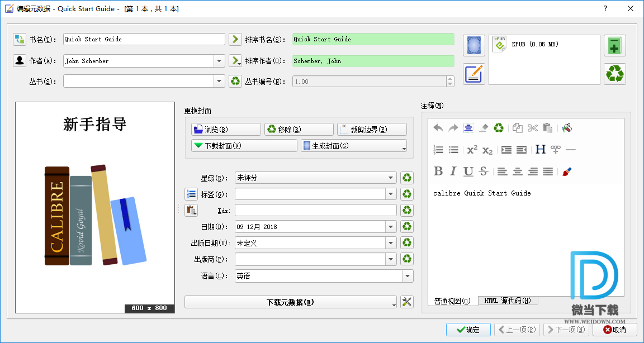Viewport: 644px width, 343px height.
Task: Click the swap title and author icon
Action: (20, 40)
